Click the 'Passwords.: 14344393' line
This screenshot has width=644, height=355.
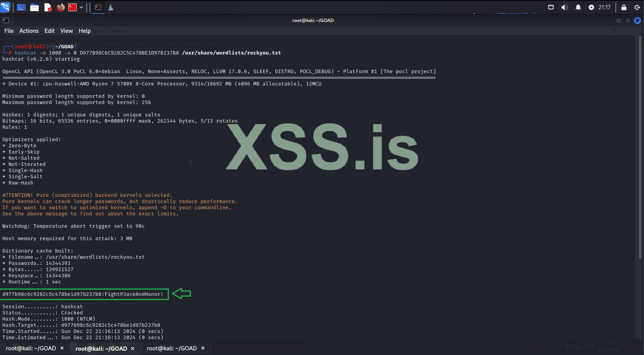tap(36, 263)
